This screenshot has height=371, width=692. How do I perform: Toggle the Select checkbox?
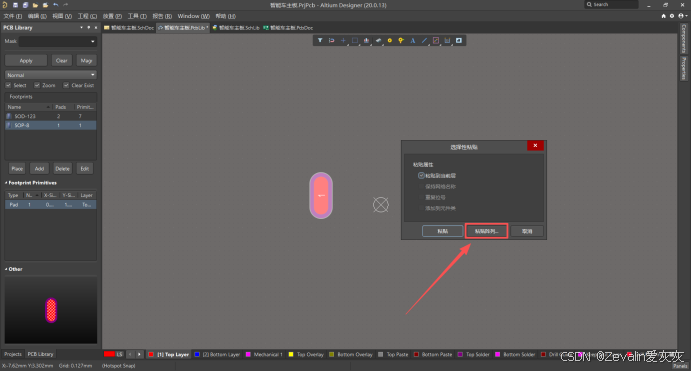click(8, 85)
